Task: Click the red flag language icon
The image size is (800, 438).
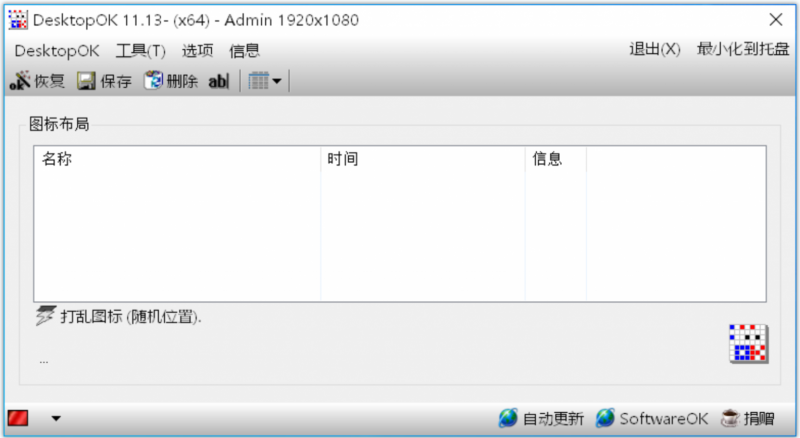Action: [18, 418]
